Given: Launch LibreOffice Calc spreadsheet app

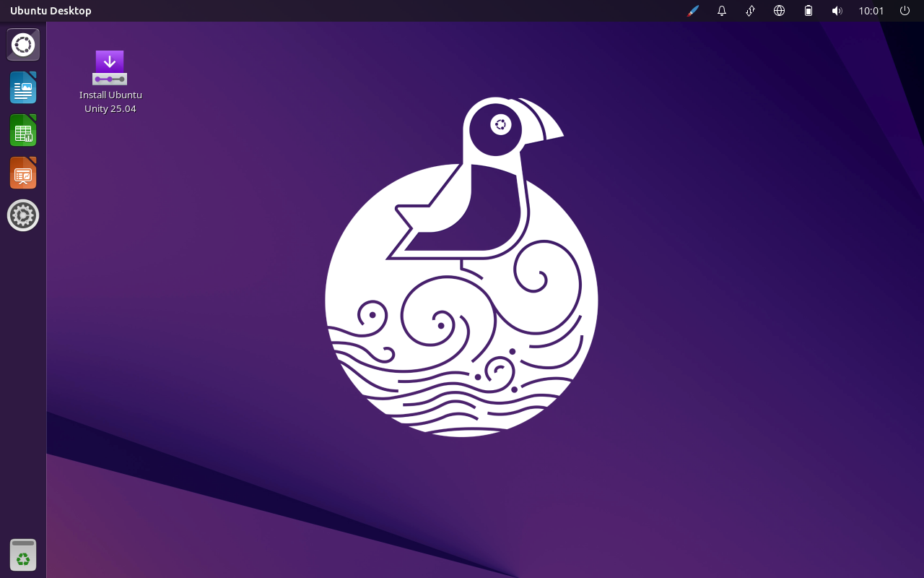Looking at the screenshot, I should 22,130.
